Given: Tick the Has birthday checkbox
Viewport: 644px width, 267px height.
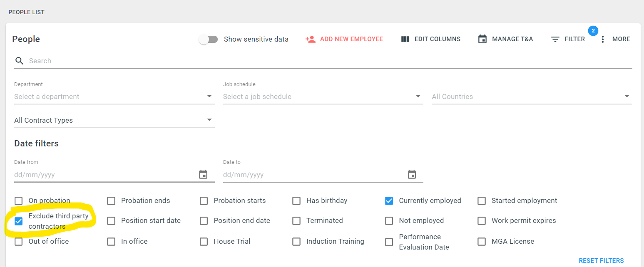Looking at the screenshot, I should (x=296, y=201).
